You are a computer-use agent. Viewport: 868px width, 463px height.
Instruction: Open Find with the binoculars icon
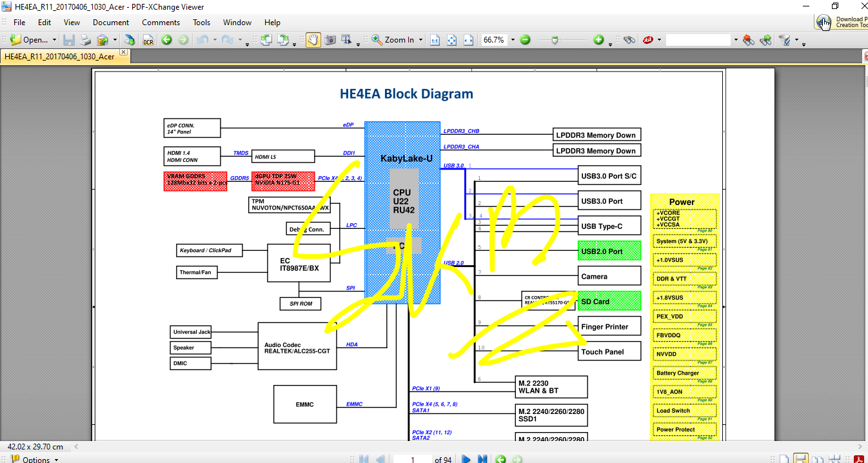[629, 40]
